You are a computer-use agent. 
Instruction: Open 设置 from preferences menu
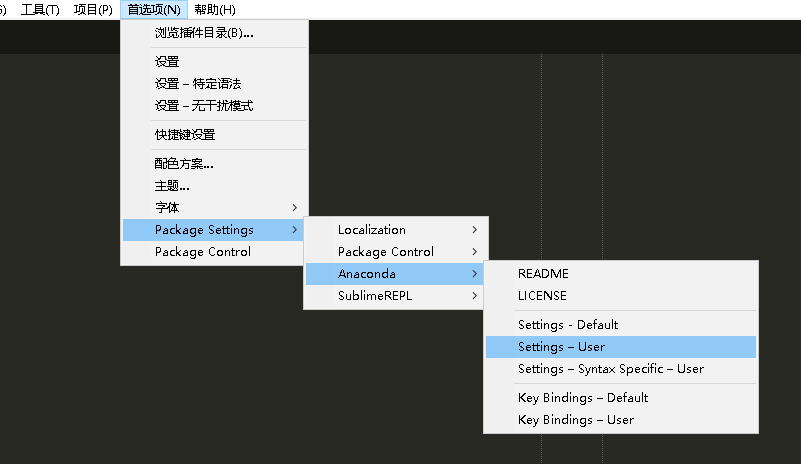(167, 62)
